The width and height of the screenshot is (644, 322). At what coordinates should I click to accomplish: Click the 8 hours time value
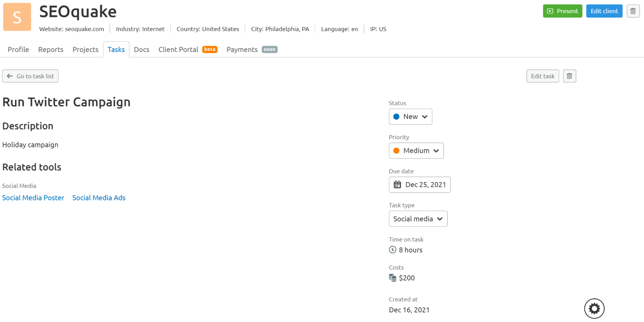410,250
